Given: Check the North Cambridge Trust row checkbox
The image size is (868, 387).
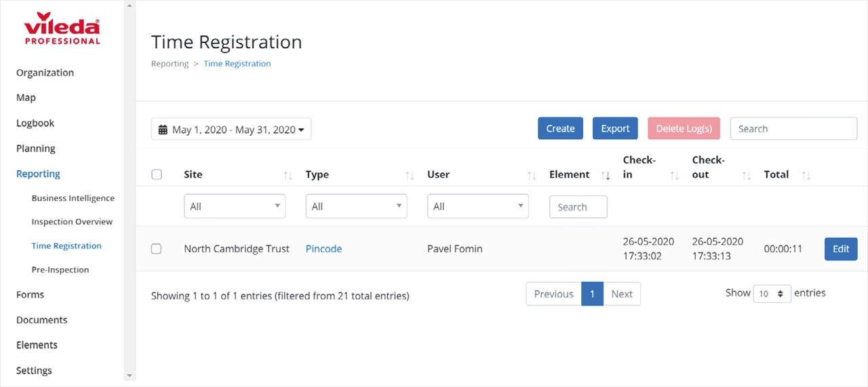Looking at the screenshot, I should [x=157, y=249].
